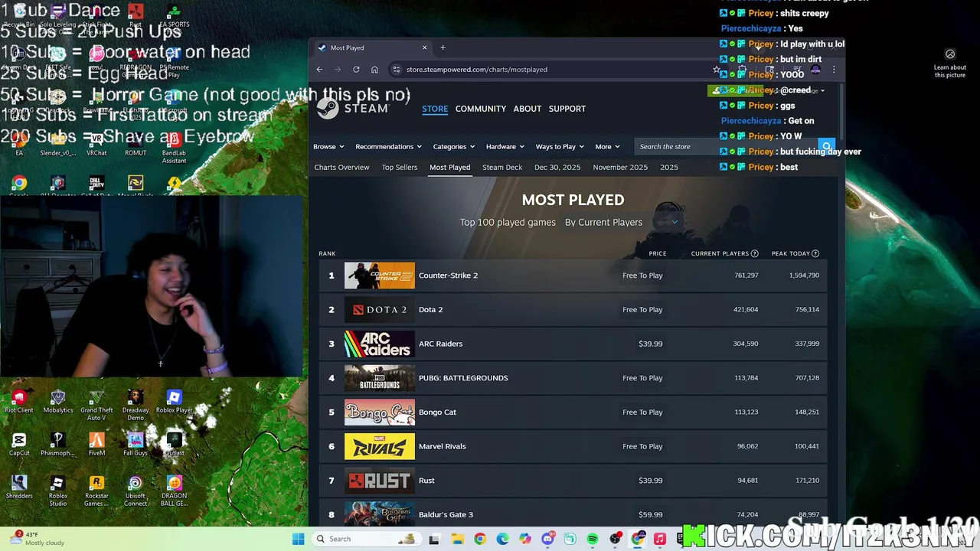Open the SUPPORT menu item
Screen dimensions: 980x551
[x=567, y=109]
